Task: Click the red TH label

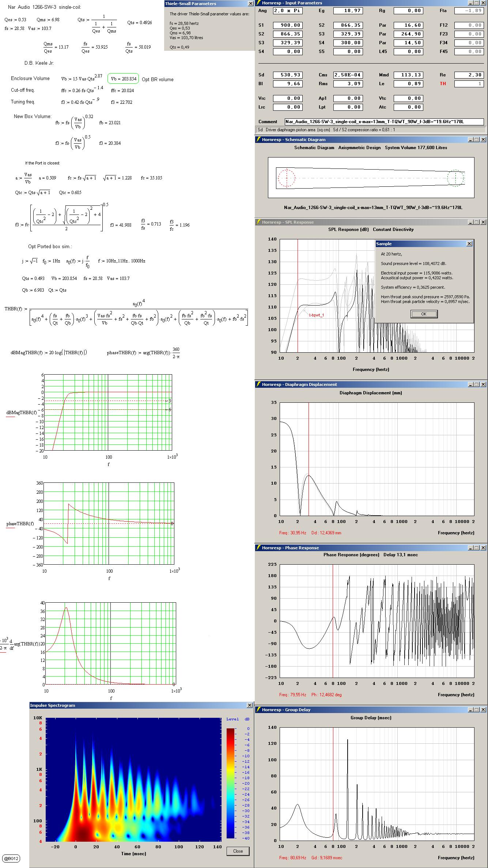Action: pyautogui.click(x=443, y=84)
